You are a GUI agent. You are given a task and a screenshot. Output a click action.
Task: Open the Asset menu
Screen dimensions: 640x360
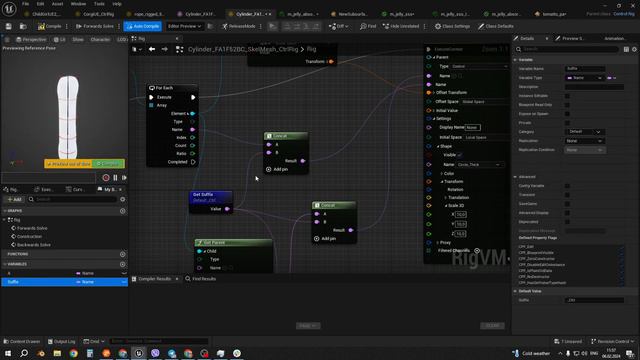(57, 4)
